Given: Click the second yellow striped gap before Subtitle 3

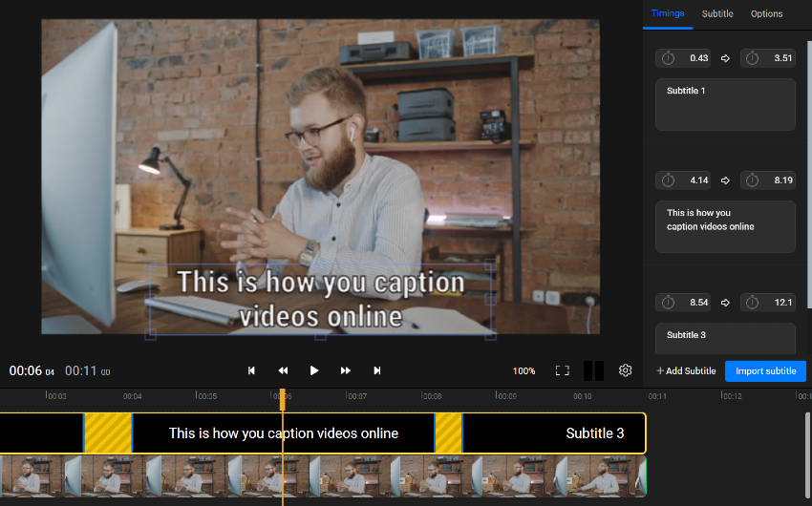Looking at the screenshot, I should [448, 433].
